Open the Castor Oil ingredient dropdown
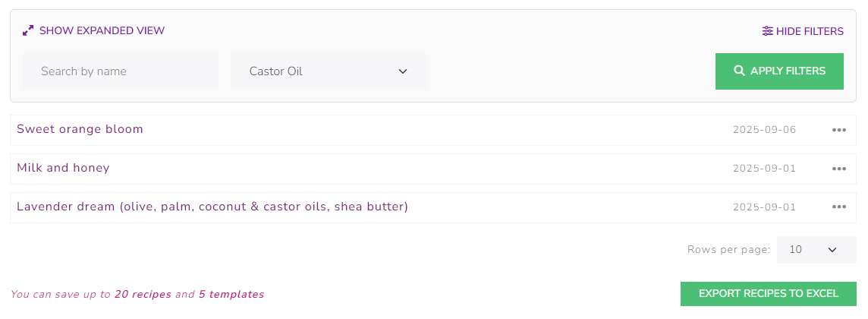868x319 pixels. pos(329,71)
